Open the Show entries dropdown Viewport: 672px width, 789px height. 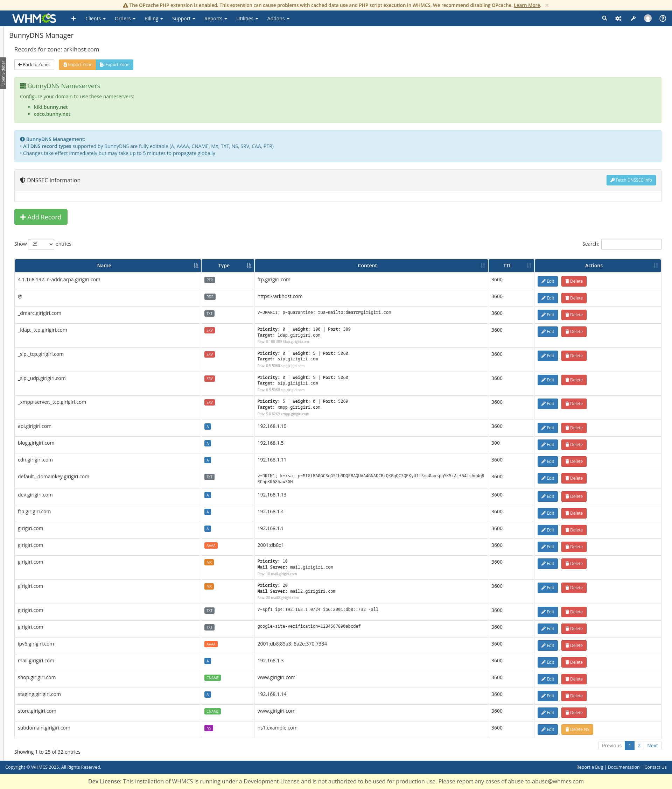click(x=41, y=244)
